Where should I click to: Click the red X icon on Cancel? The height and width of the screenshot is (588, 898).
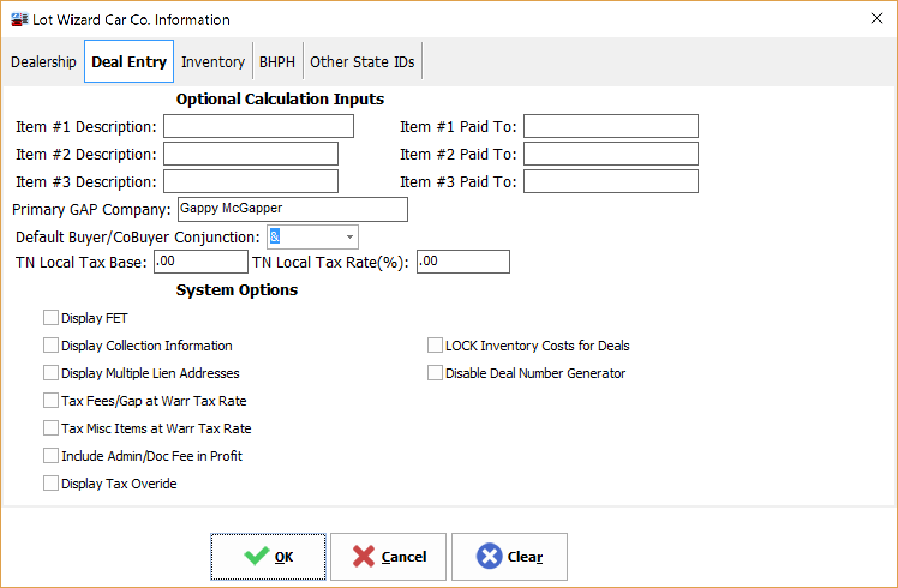tap(365, 556)
